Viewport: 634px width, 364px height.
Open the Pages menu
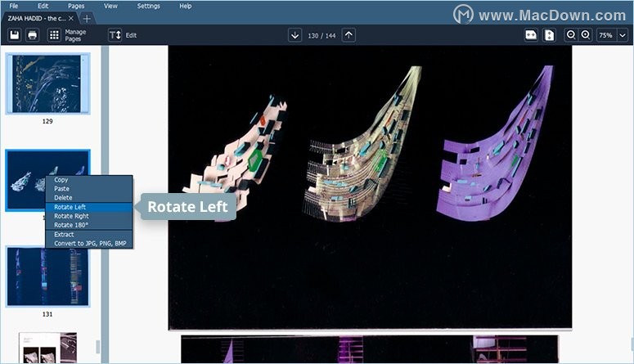coord(76,6)
